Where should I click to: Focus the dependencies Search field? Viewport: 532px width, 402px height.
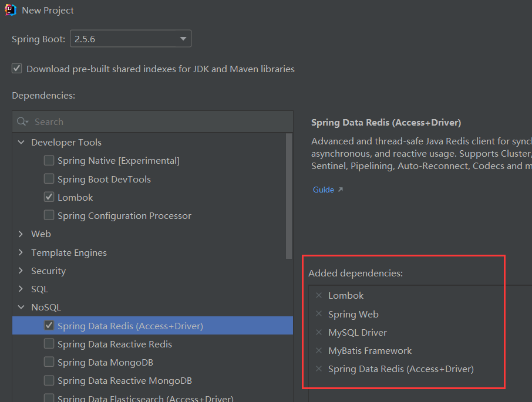point(153,121)
